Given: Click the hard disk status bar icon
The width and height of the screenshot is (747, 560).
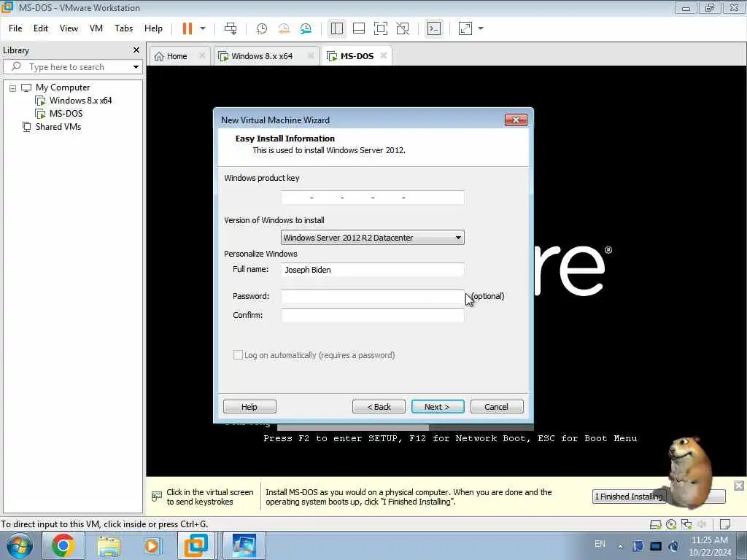Looking at the screenshot, I should pos(656,524).
